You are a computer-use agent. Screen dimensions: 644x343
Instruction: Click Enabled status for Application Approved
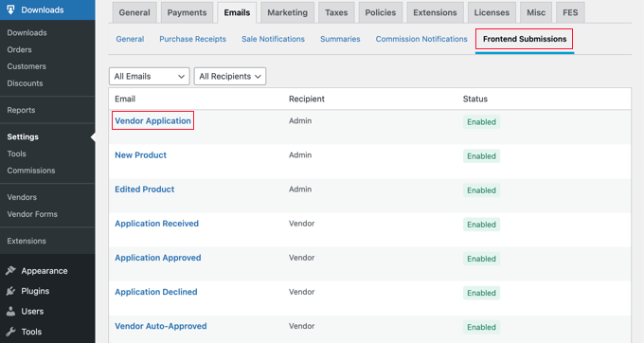(x=481, y=259)
